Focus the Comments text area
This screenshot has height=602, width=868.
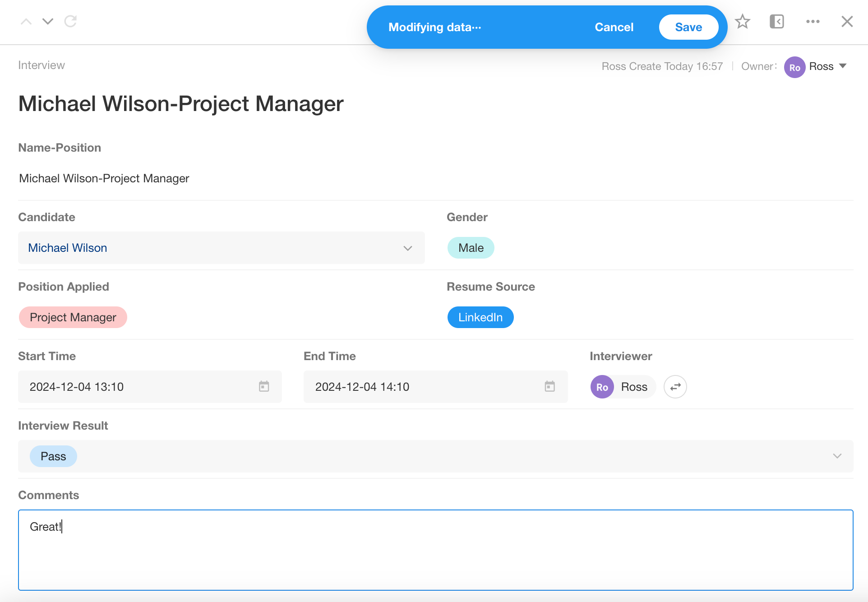tap(435, 550)
